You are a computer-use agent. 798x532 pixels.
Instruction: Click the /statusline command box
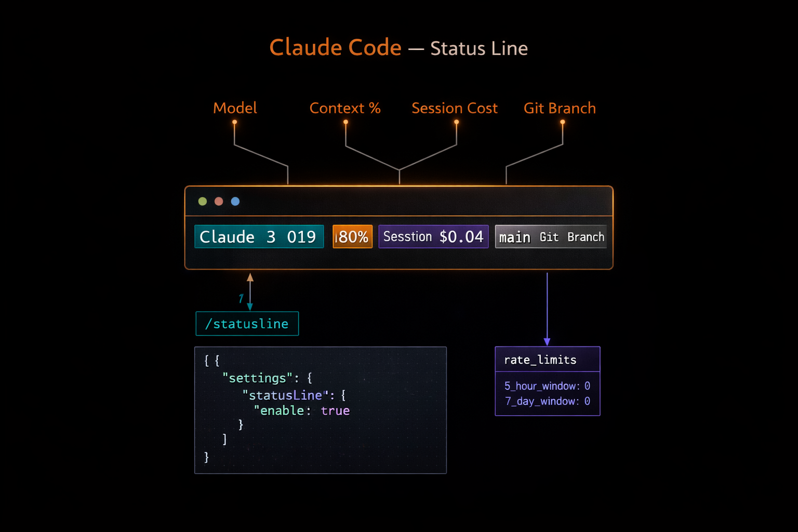247,324
